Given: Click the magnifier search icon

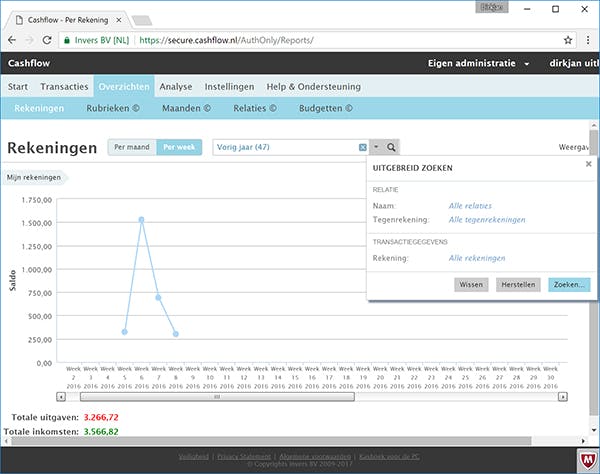Looking at the screenshot, I should (392, 147).
